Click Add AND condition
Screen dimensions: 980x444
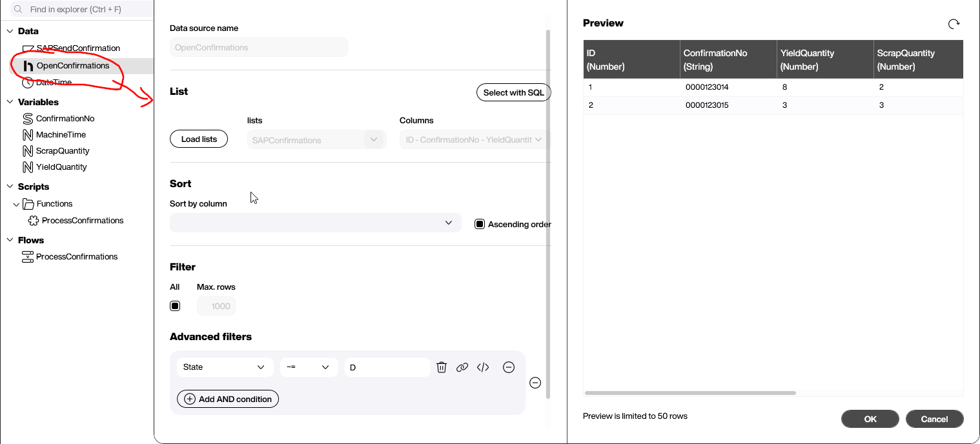tap(227, 398)
